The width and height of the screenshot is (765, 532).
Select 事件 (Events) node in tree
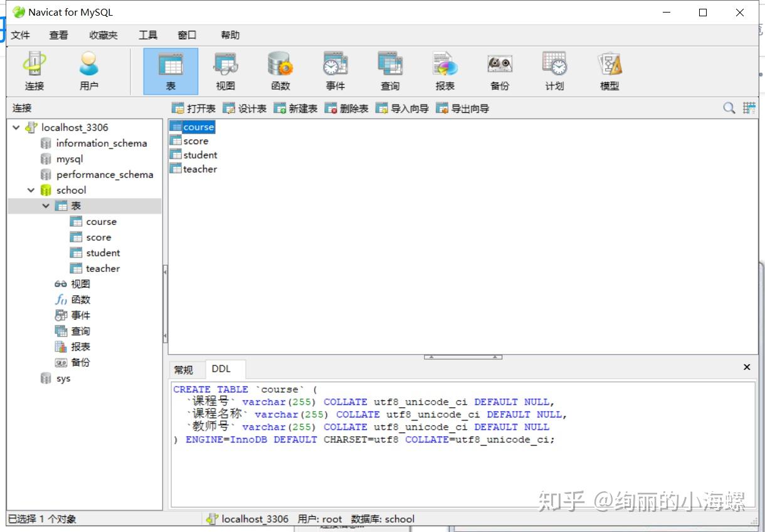(x=80, y=315)
